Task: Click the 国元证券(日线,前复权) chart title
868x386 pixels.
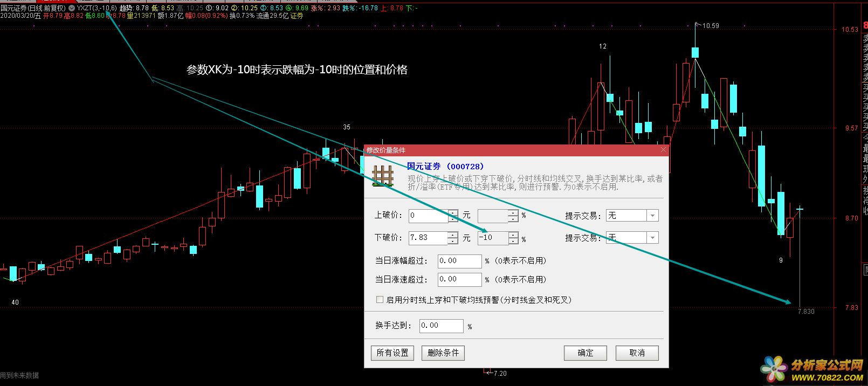Action: pos(33,8)
